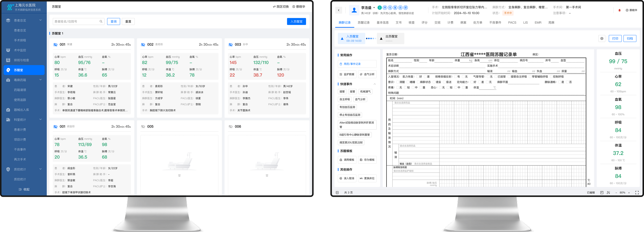Click the zoom-in plus next to 80%
The width and height of the screenshot is (644, 232).
click(x=629, y=192)
